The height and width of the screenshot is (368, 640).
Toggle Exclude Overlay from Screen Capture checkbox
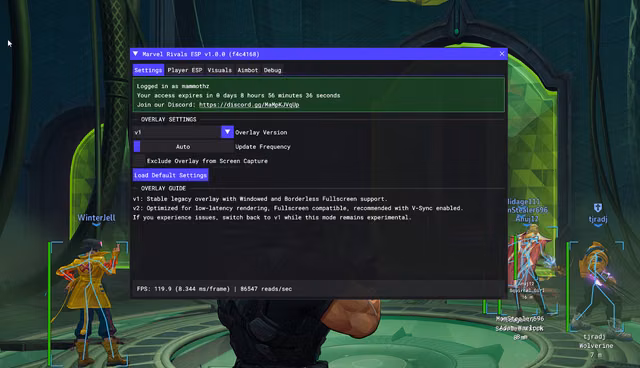coord(139,161)
